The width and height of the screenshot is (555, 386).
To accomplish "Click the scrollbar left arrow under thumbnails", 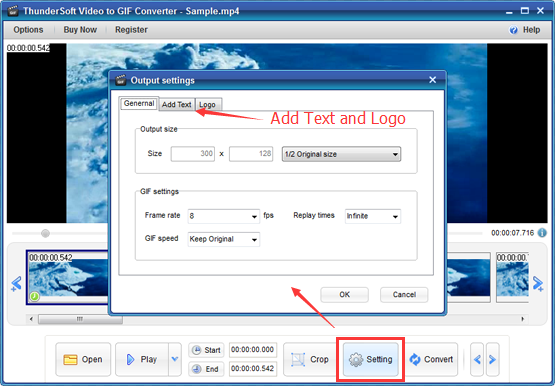I will (31, 319).
